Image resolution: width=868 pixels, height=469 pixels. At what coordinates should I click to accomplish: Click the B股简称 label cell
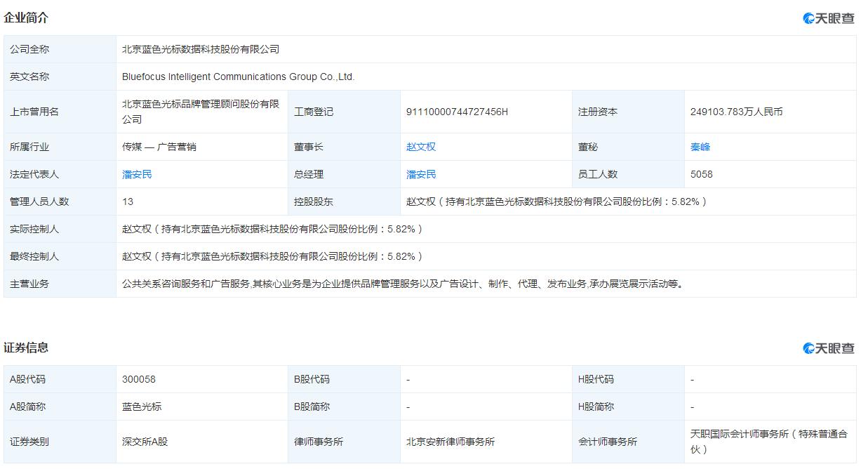345,407
